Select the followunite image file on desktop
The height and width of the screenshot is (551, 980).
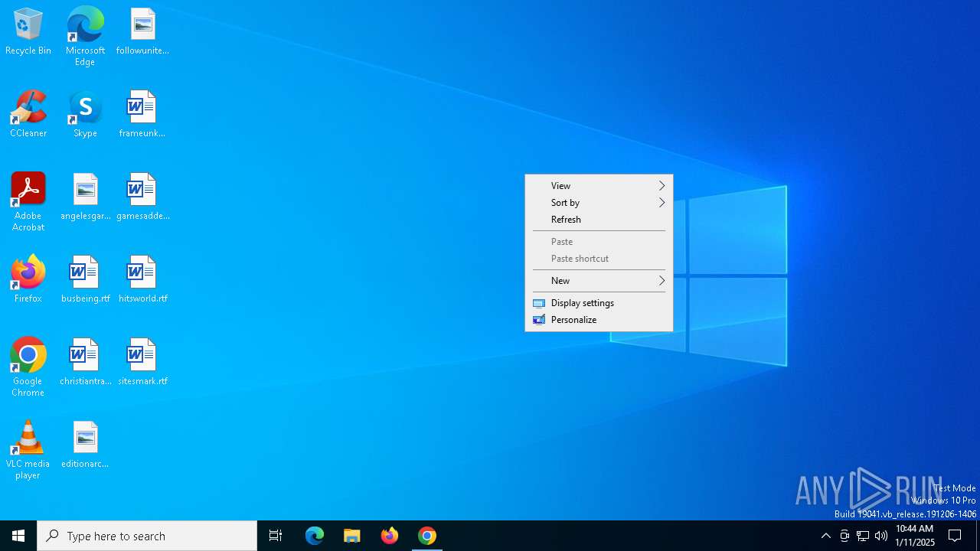tap(142, 32)
